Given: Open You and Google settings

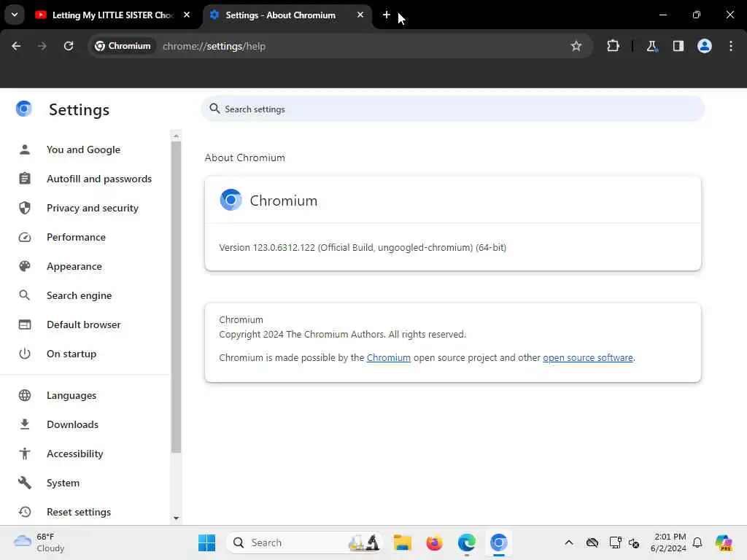Looking at the screenshot, I should coord(83,149).
